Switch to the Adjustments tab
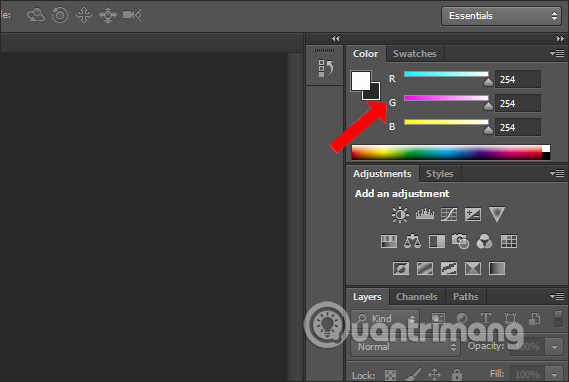 tap(382, 174)
